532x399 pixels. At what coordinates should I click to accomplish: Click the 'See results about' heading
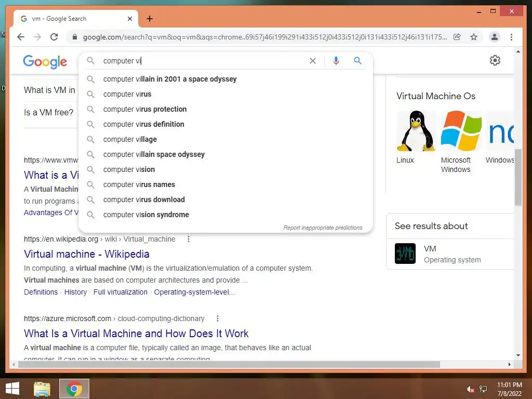[431, 226]
